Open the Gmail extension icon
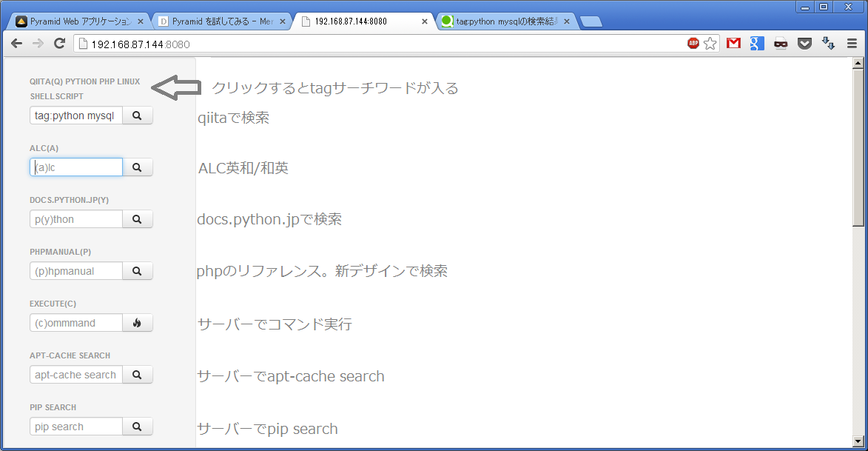The width and height of the screenshot is (868, 451). point(733,43)
